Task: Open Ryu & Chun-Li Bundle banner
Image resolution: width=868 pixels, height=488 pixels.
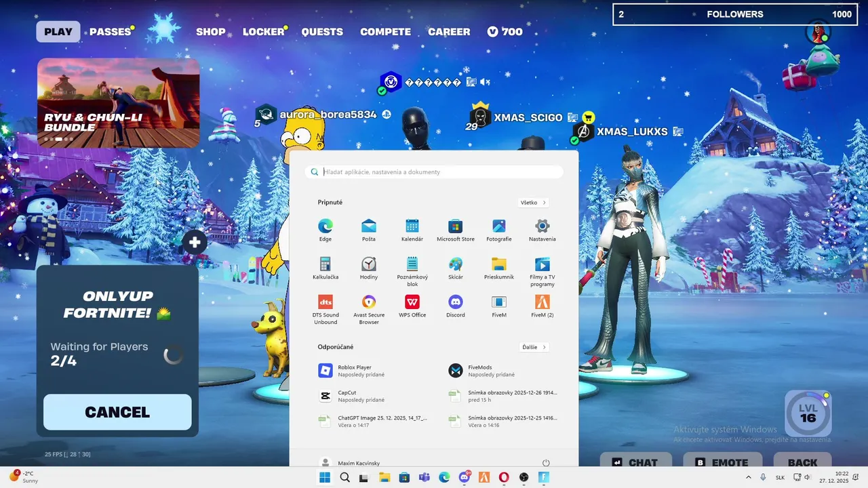Action: point(119,103)
